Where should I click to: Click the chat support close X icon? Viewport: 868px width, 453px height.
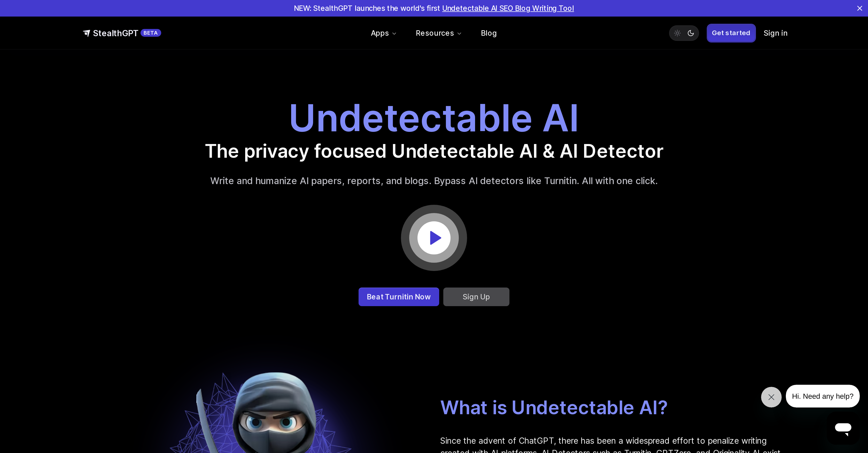pos(772,397)
